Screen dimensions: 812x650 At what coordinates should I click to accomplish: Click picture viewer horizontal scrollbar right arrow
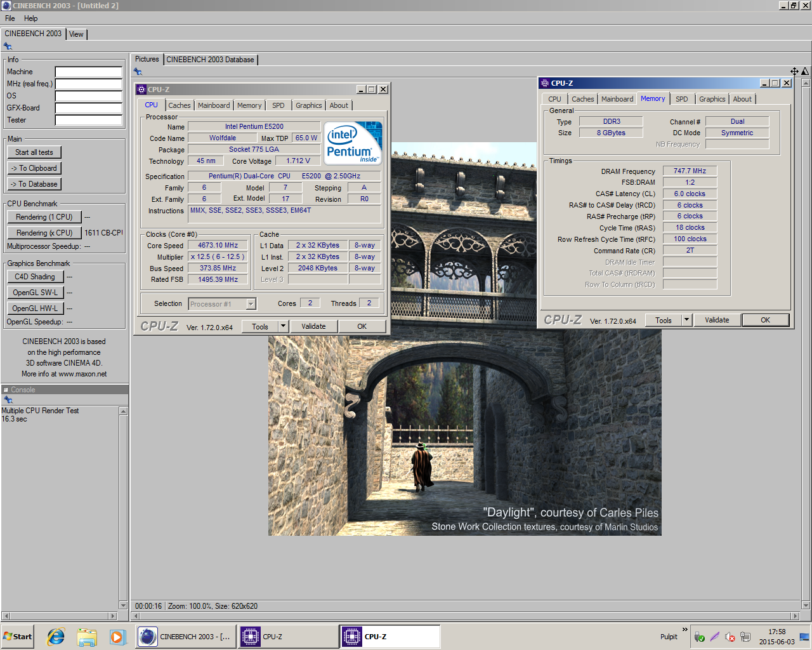coord(796,616)
